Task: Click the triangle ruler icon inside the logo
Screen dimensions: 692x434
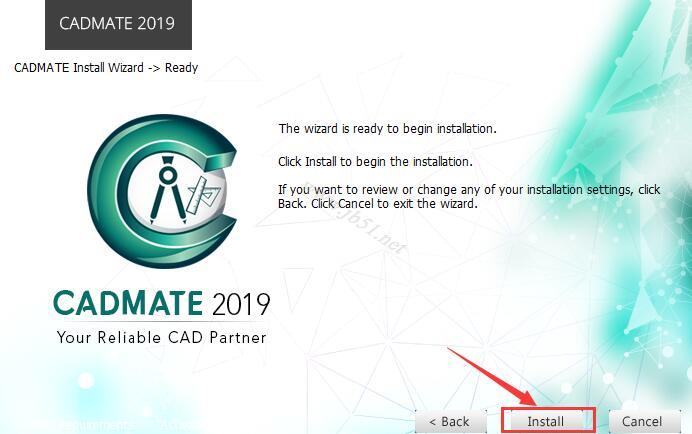Action: pos(204,194)
